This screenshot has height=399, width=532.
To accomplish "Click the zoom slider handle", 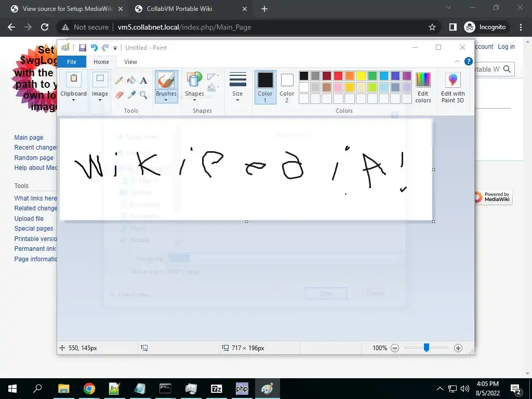I will tap(426, 348).
